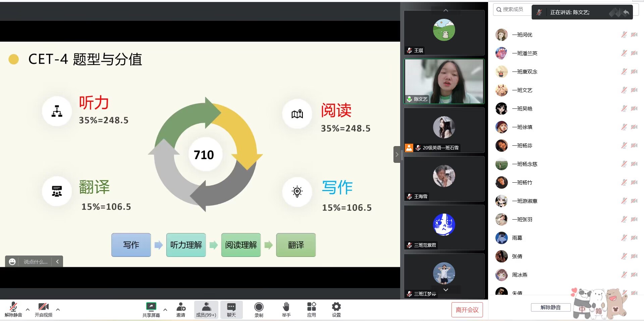Screen dimensions: 644x321
Task: Collapse the video strip side arrow
Action: tap(397, 154)
